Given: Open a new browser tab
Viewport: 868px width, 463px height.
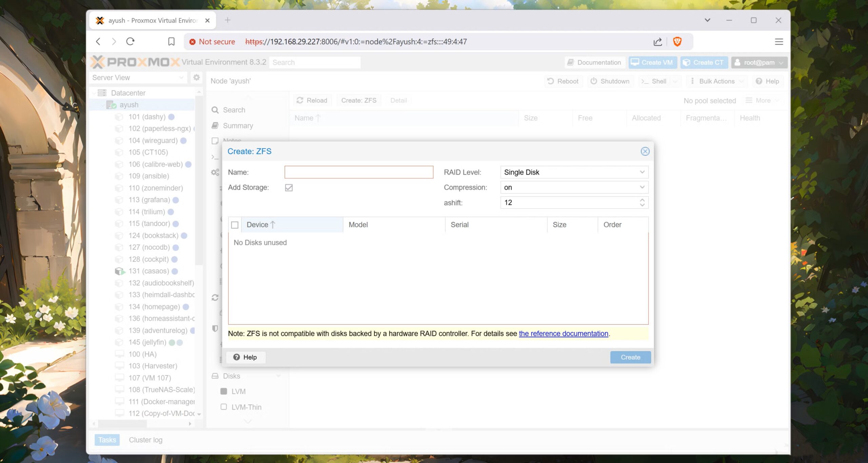Looking at the screenshot, I should 228,20.
